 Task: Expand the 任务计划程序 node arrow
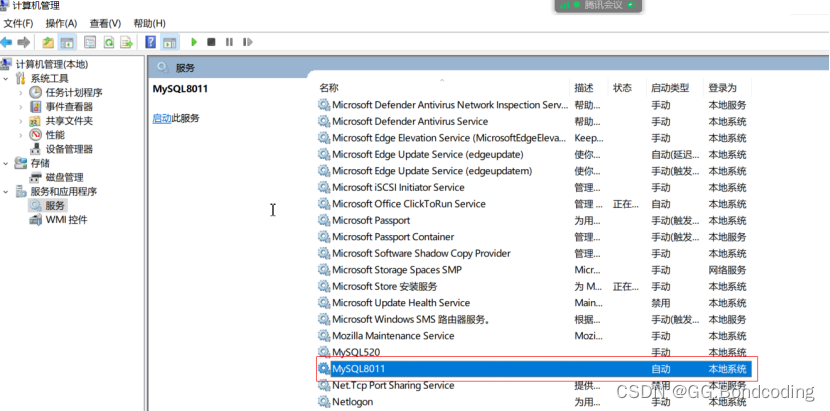tap(20, 93)
